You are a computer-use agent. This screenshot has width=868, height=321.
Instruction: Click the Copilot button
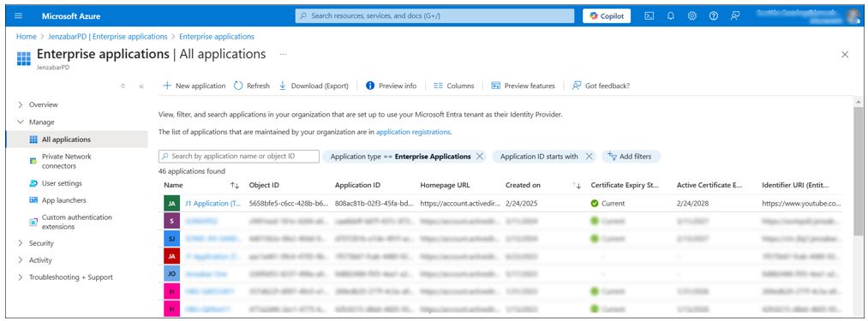(607, 16)
